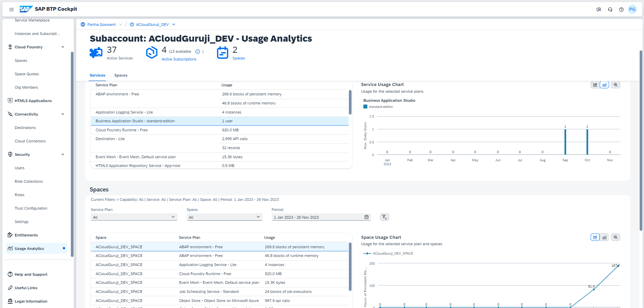Open Entitlements in the sidebar
The width and height of the screenshot is (644, 308).
pos(26,235)
